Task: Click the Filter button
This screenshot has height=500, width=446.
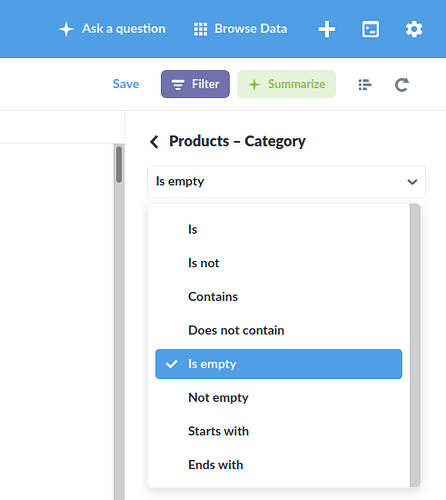Action: 195,84
